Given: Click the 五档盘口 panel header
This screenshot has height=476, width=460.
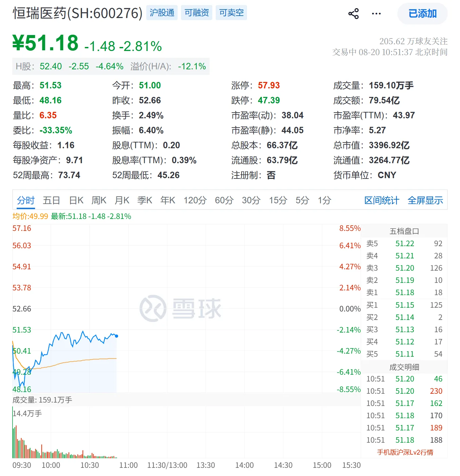Looking at the screenshot, I should (404, 231).
